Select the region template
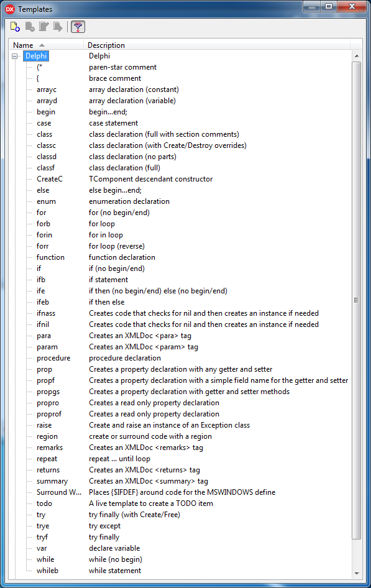The width and height of the screenshot is (371, 588). point(47,436)
